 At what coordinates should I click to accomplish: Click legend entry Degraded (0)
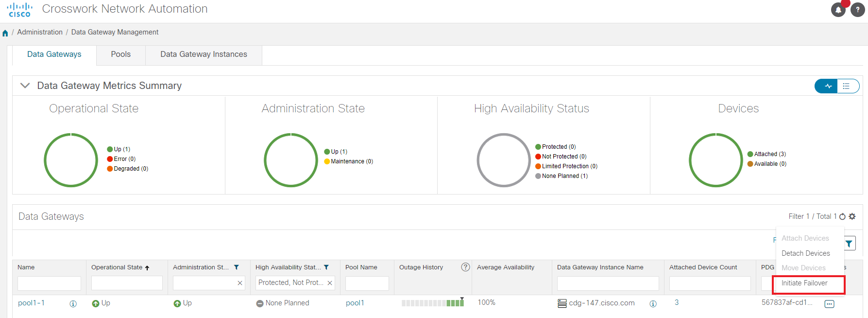(128, 169)
